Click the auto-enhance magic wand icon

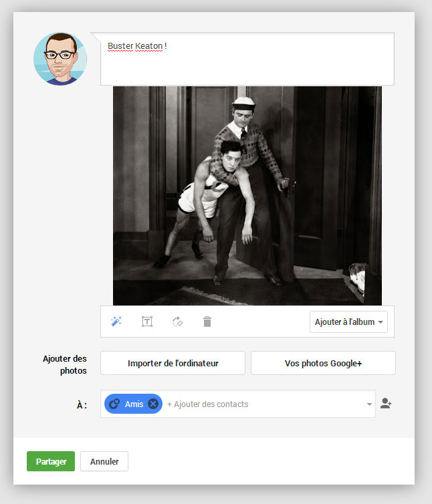116,321
